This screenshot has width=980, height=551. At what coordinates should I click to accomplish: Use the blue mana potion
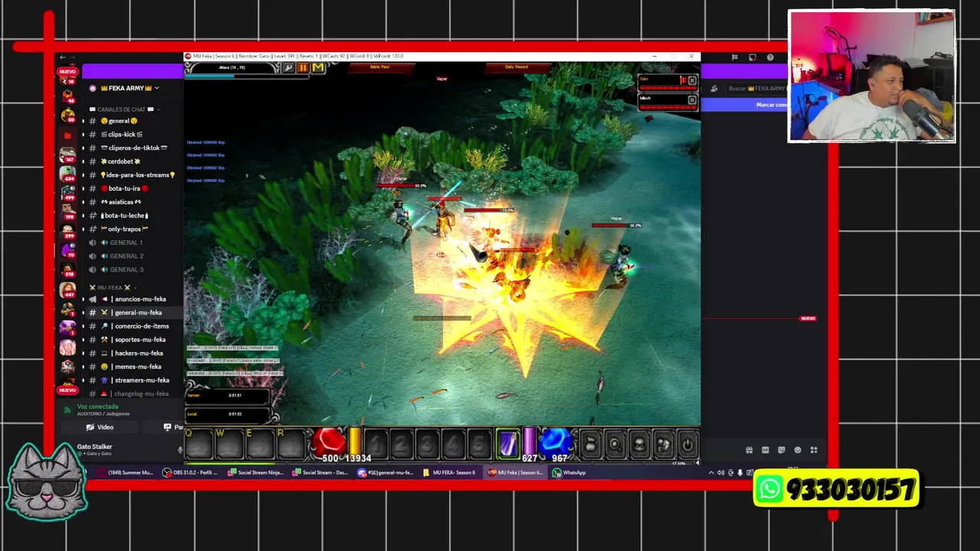point(555,442)
